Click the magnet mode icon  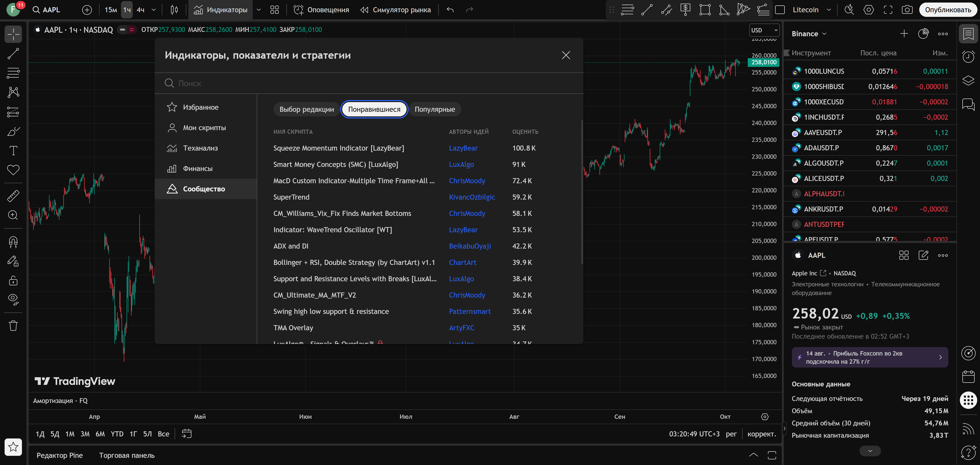coord(13,242)
